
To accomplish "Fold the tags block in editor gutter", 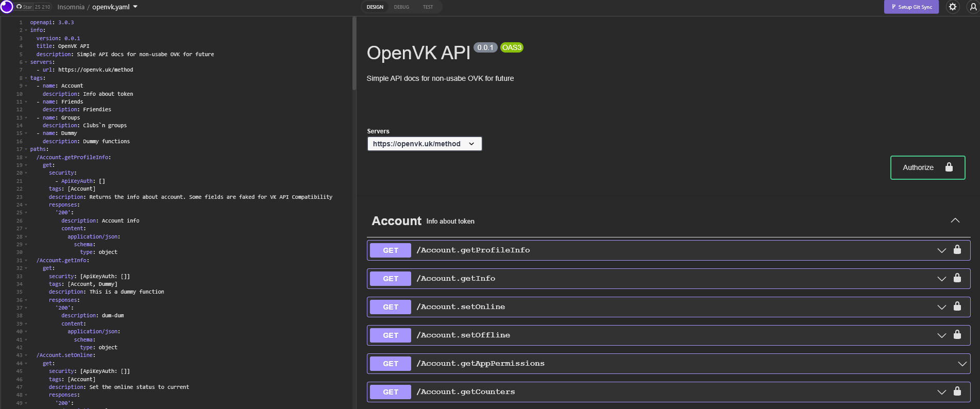I will click(26, 78).
